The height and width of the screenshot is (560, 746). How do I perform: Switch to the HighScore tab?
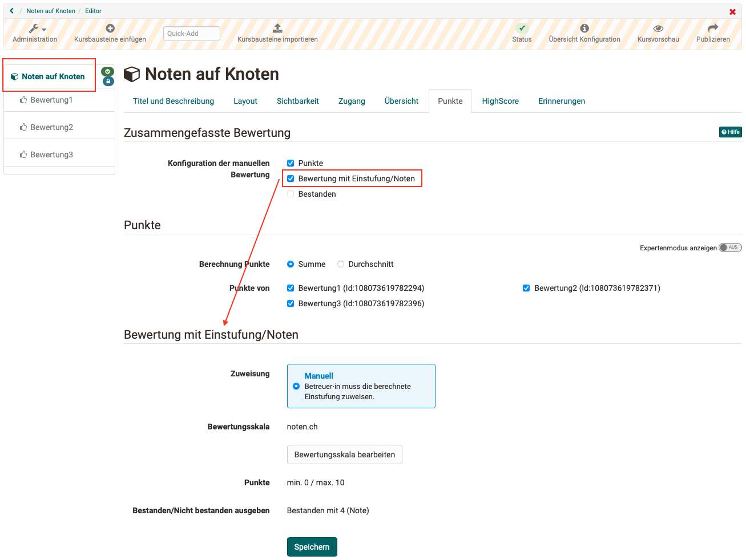(x=500, y=101)
